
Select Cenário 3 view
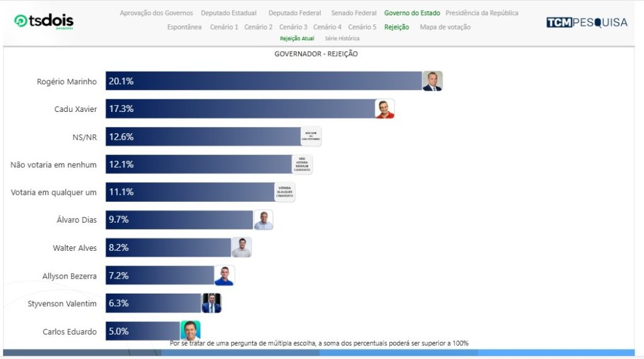pos(293,27)
